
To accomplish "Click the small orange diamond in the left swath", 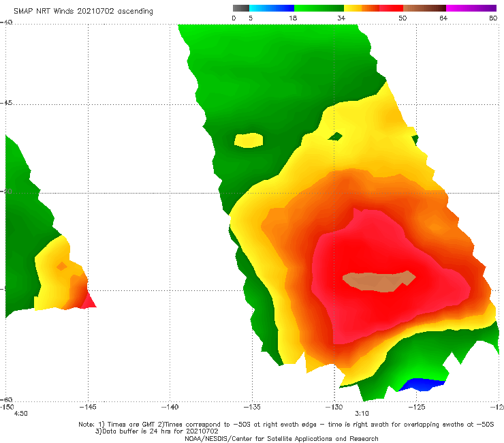I will [62, 266].
